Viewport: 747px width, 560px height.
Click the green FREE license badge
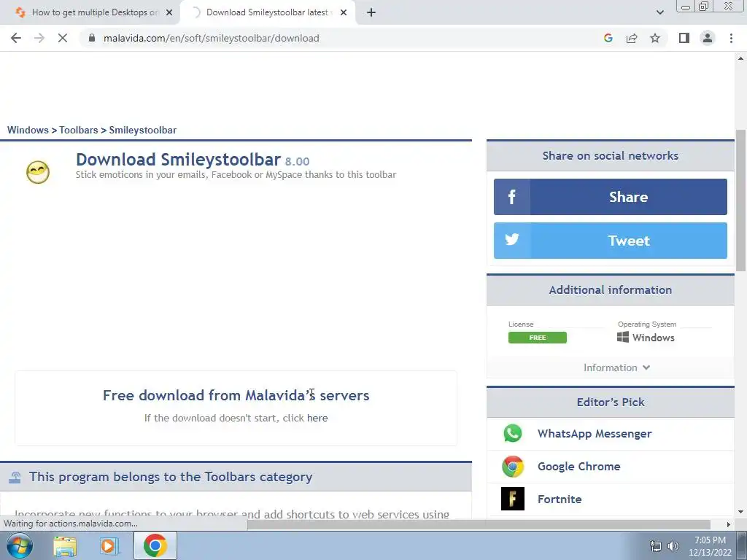coord(538,338)
